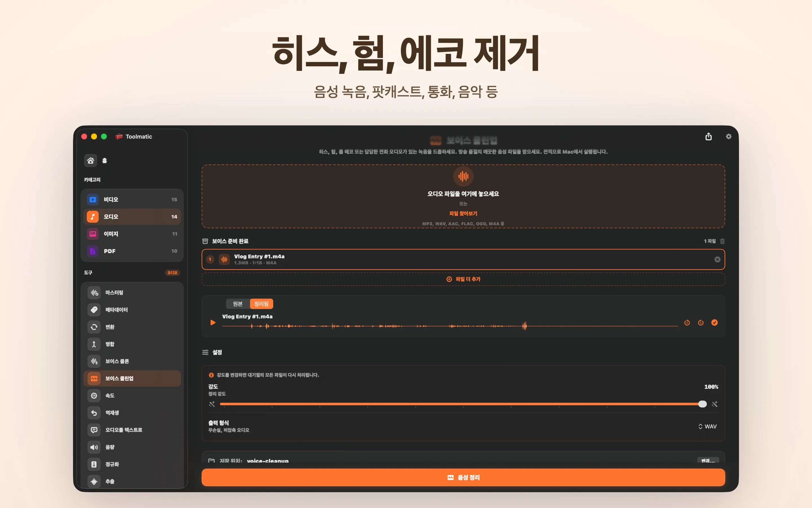Click the 100% strength value
This screenshot has width=812, height=508.
point(711,387)
